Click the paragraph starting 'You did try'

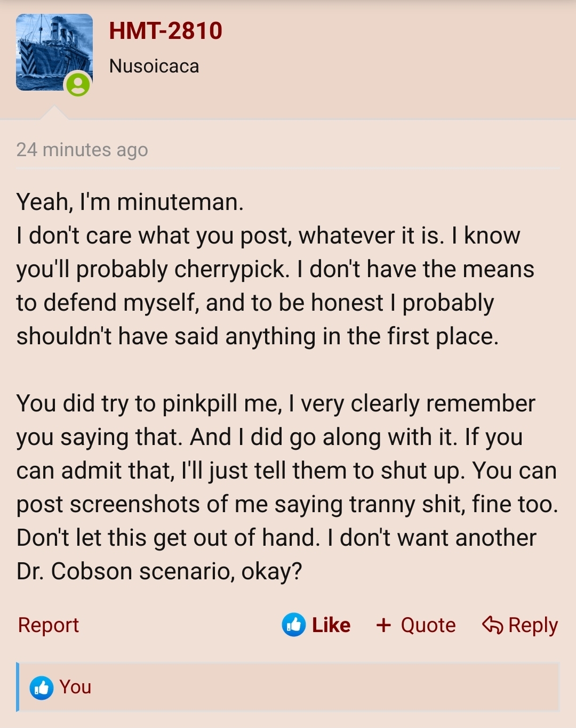(x=287, y=487)
